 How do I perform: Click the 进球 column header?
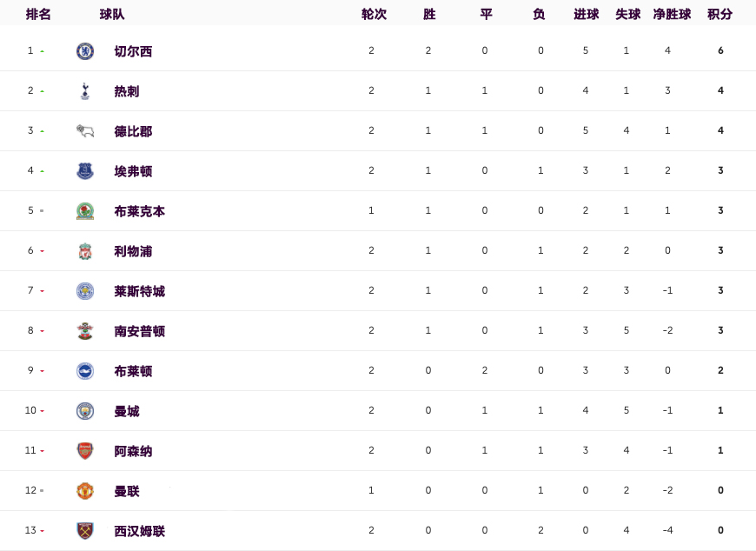[x=586, y=15]
